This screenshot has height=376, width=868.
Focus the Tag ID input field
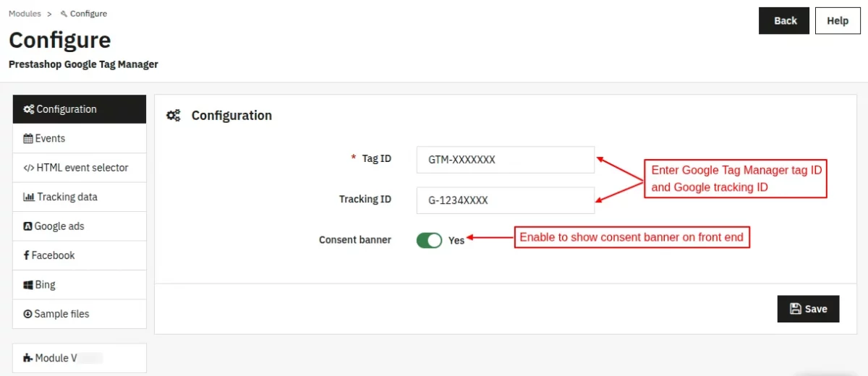coord(506,160)
